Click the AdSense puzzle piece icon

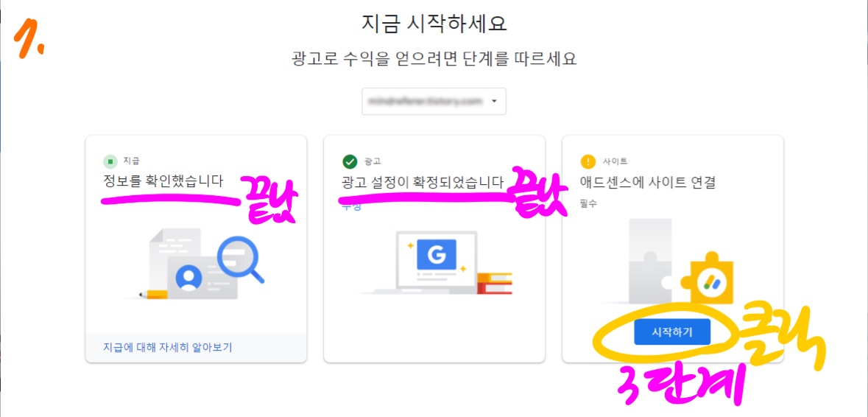[710, 282]
